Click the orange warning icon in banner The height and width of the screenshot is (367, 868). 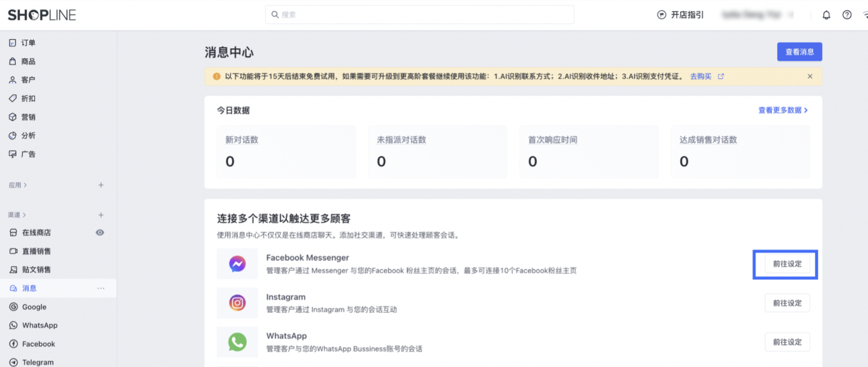pos(217,76)
